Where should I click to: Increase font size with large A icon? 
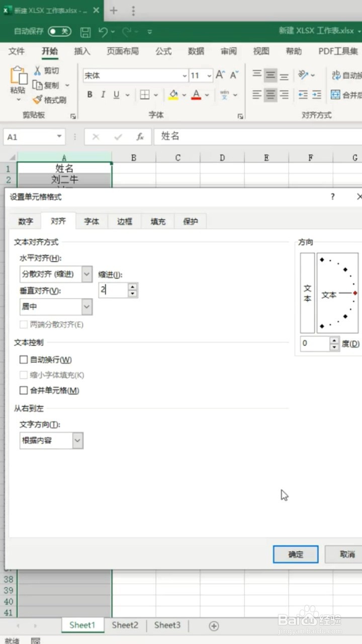[220, 75]
